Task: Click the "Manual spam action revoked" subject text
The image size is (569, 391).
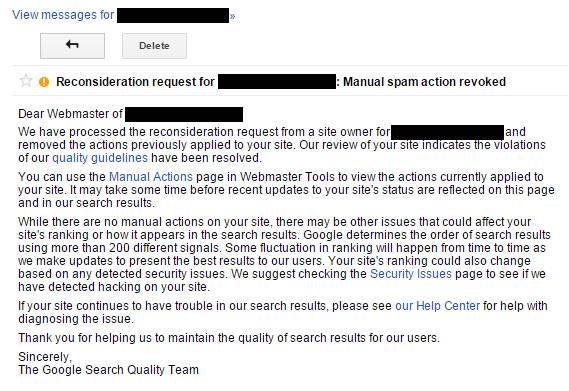Action: [x=424, y=82]
